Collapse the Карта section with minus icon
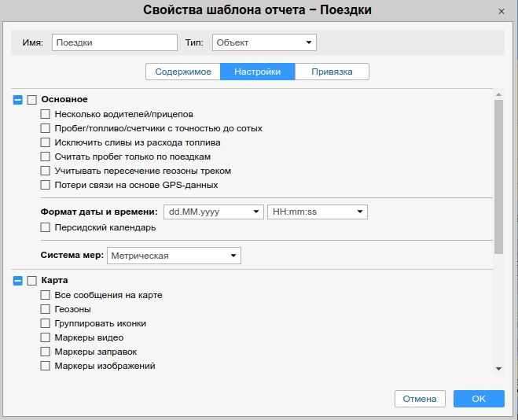This screenshot has height=420, width=518. [18, 281]
